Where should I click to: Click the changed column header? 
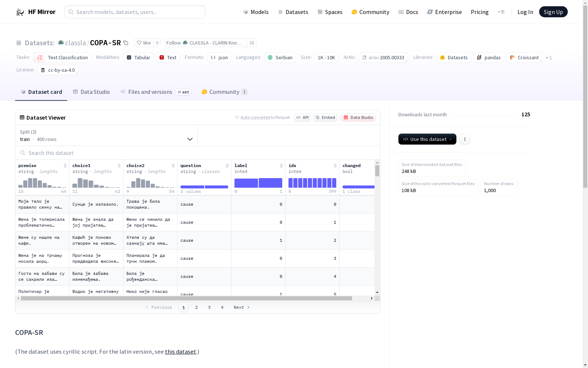tap(352, 166)
